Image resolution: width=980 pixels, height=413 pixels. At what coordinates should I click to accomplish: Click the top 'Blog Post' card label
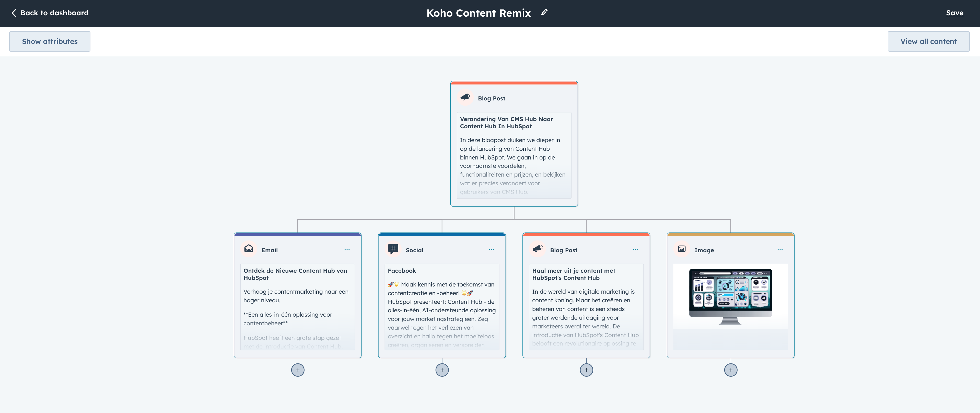[x=491, y=98]
